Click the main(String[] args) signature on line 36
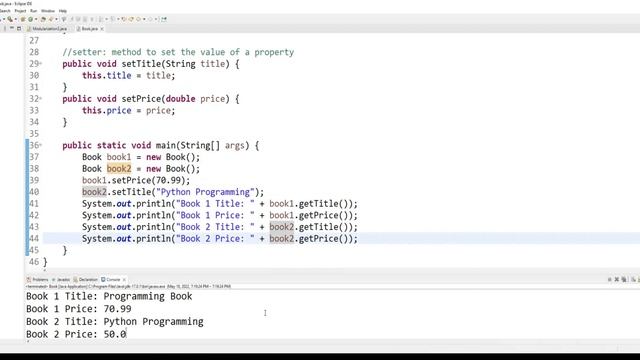Image resolution: width=640 pixels, height=360 pixels. coord(202,145)
